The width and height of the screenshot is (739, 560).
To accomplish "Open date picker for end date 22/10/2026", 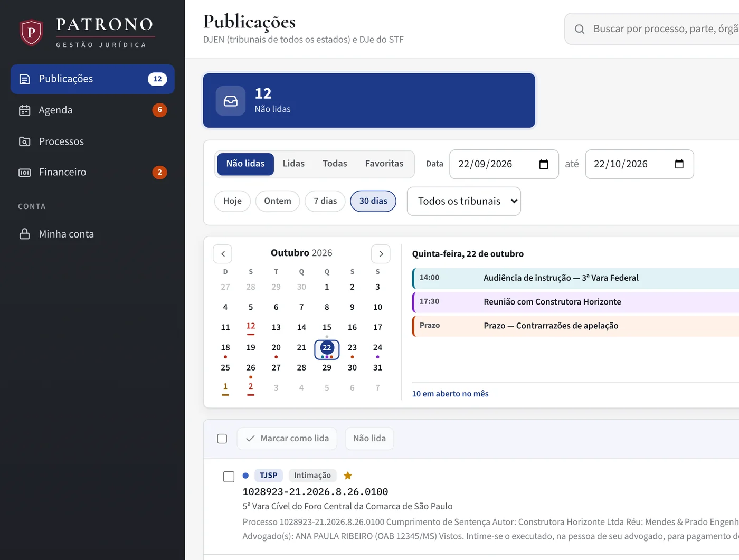I will (679, 164).
